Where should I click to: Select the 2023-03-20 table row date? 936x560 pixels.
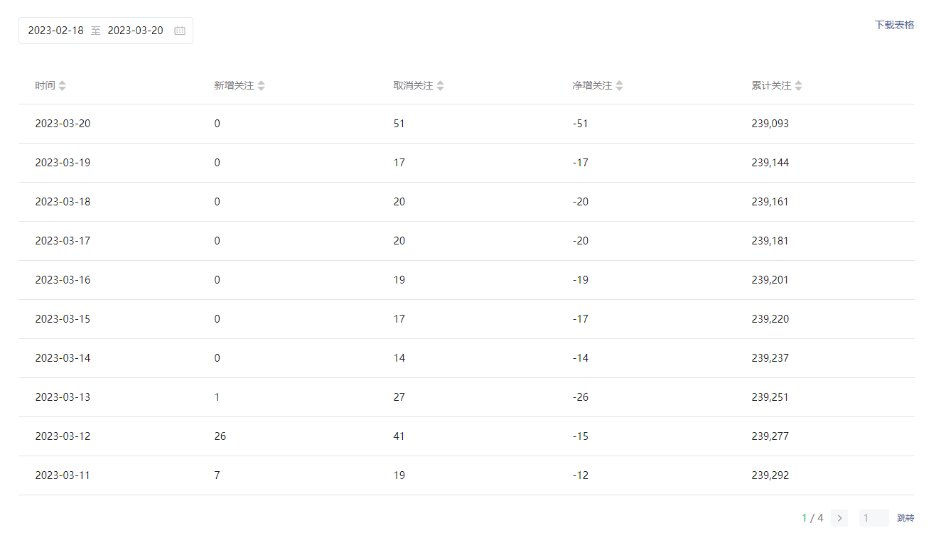tap(63, 124)
